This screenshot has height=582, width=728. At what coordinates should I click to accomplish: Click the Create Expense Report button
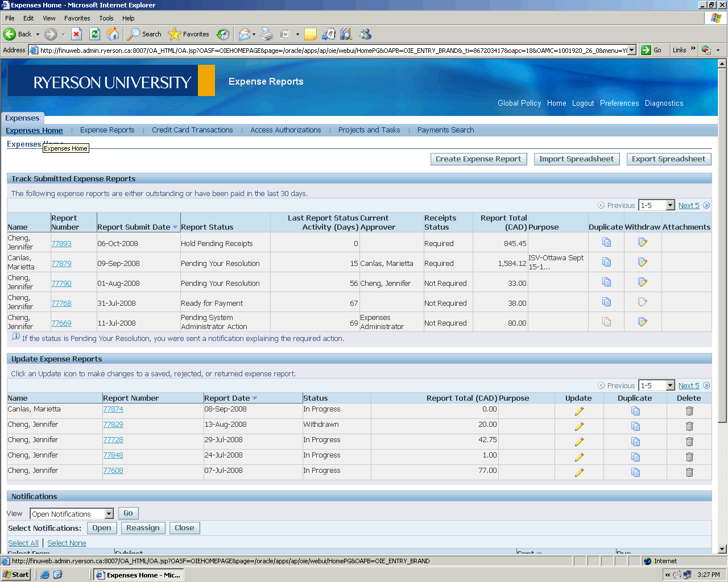[478, 159]
